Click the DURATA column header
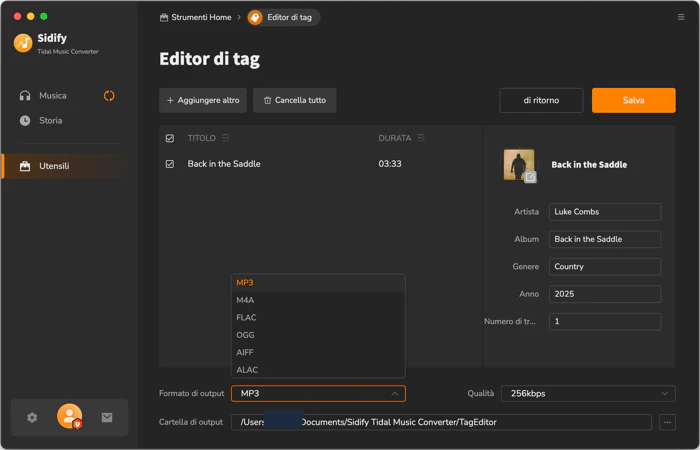Viewport: 700px width, 450px height. 395,138
